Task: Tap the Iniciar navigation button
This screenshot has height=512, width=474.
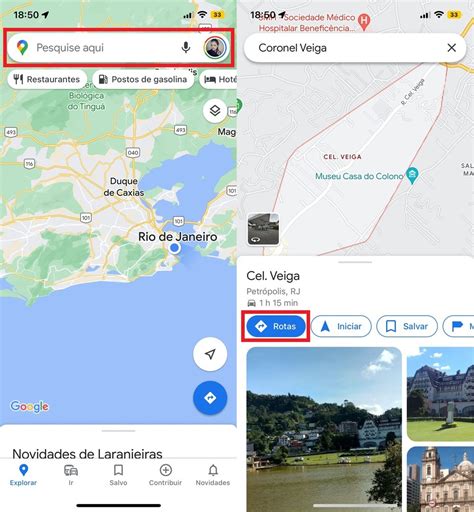Action: click(341, 326)
